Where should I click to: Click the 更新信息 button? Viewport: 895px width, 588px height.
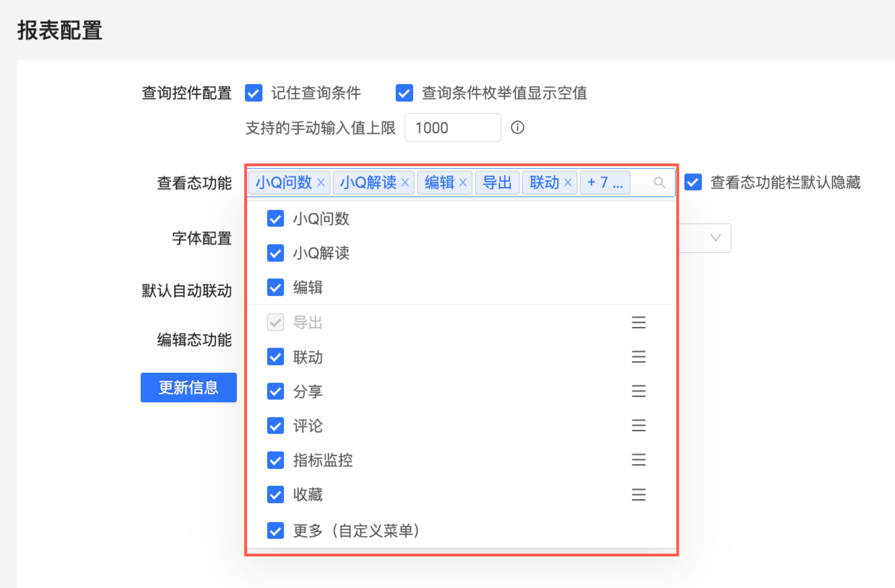[x=188, y=388]
